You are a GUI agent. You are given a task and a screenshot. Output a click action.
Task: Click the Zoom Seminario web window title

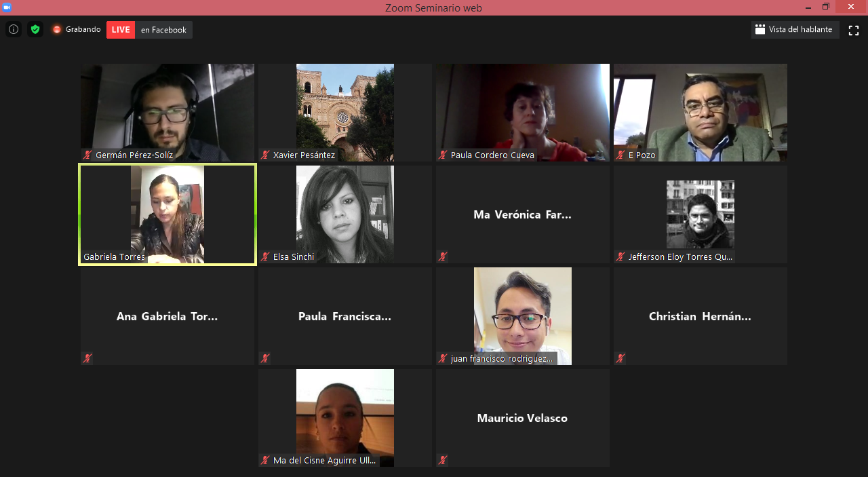click(434, 8)
